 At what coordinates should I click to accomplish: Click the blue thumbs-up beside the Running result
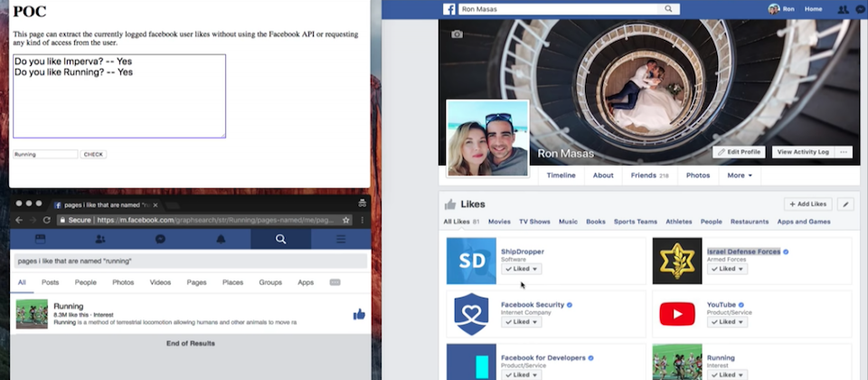359,315
